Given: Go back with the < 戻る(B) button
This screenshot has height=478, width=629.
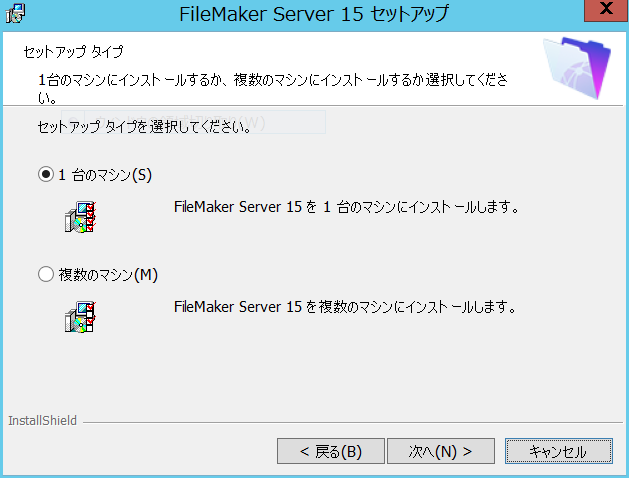Looking at the screenshot, I should click(331, 451).
